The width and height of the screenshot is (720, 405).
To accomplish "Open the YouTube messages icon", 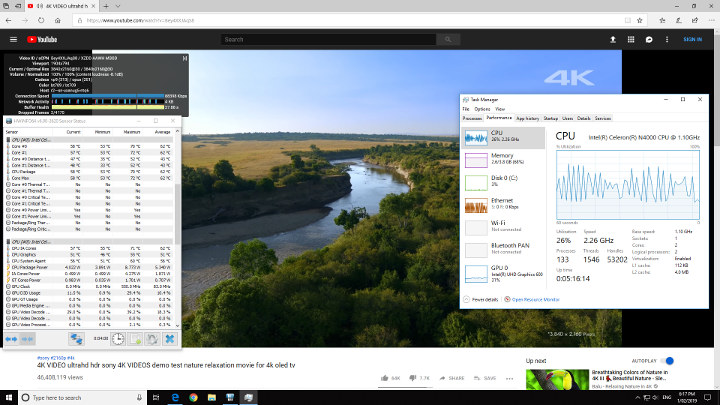I will coord(649,39).
